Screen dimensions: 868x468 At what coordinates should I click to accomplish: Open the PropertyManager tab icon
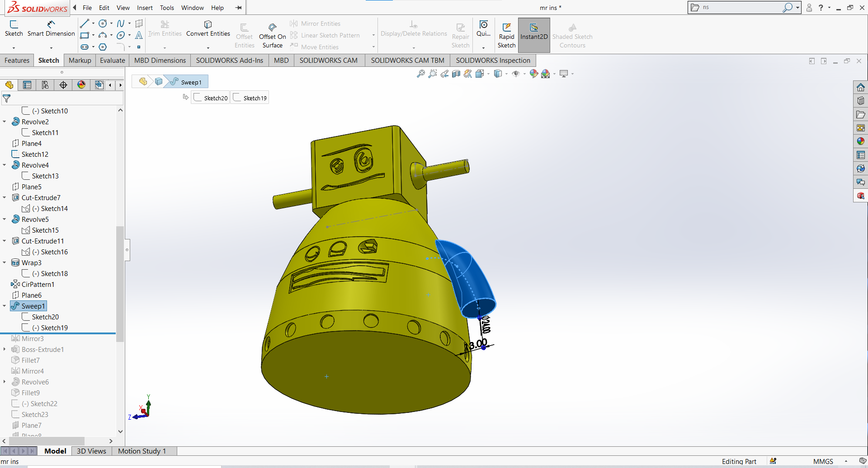[x=27, y=85]
